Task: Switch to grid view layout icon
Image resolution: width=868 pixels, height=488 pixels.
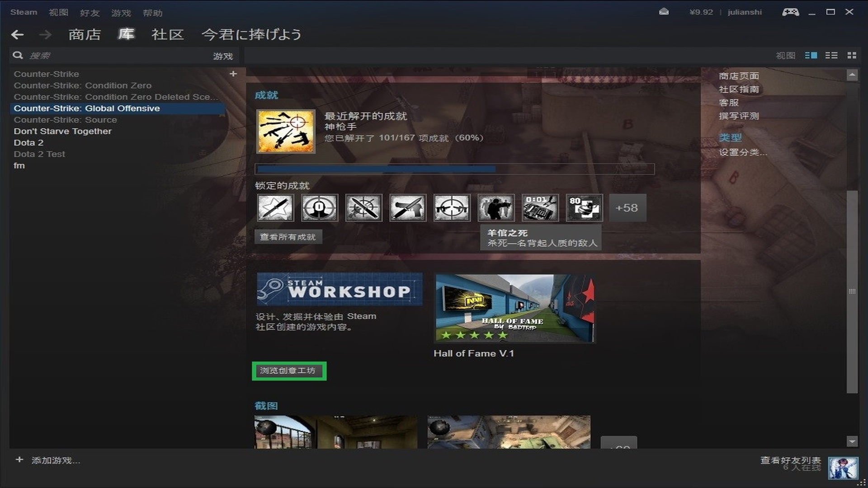Action: (852, 55)
